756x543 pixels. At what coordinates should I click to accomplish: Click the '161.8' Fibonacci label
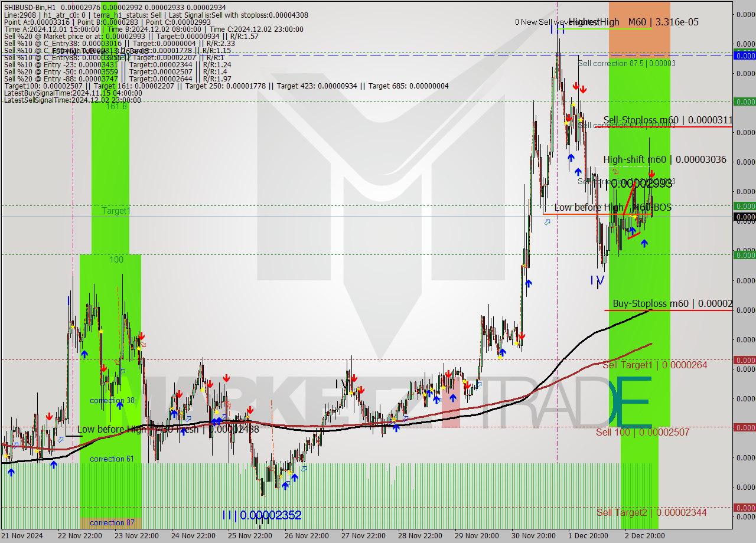(x=116, y=106)
